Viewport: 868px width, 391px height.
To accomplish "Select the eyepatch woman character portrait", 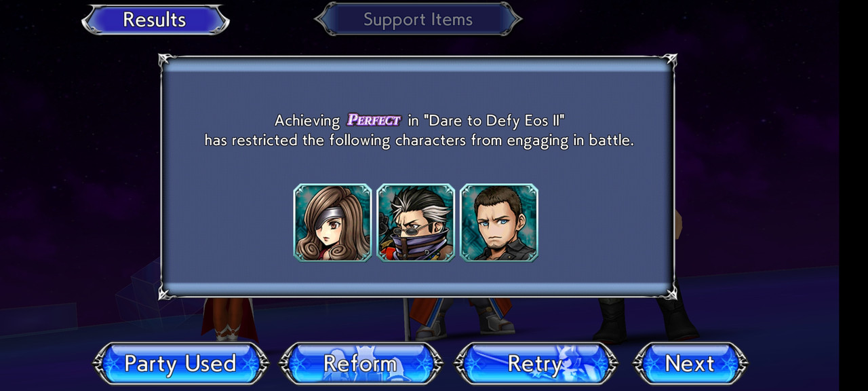I will 332,223.
